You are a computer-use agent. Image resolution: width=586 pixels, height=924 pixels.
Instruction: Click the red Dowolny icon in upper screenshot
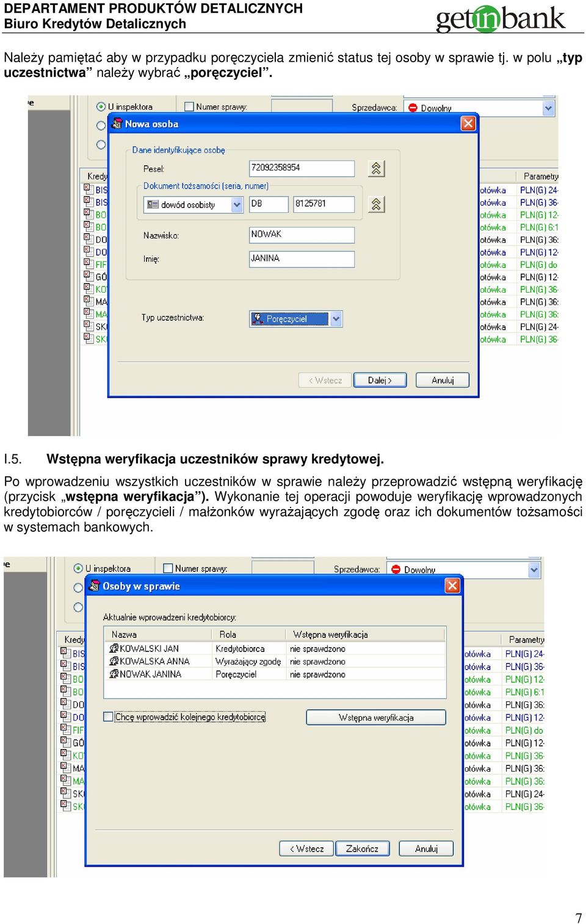pyautogui.click(x=413, y=108)
